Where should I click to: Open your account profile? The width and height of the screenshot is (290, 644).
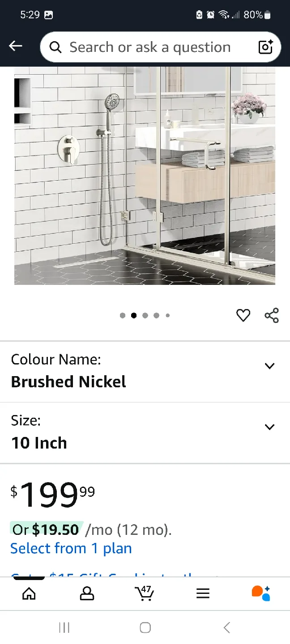coord(87,593)
